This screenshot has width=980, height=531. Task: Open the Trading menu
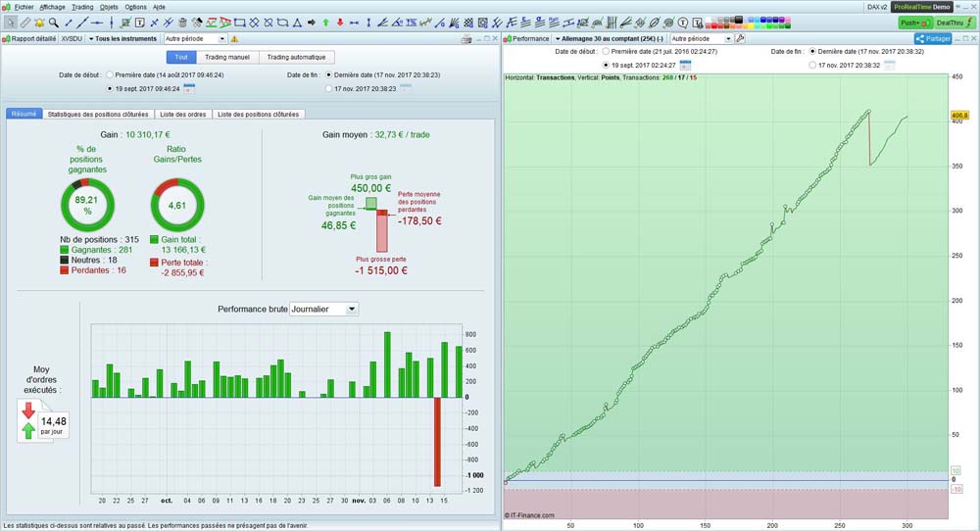(82, 7)
